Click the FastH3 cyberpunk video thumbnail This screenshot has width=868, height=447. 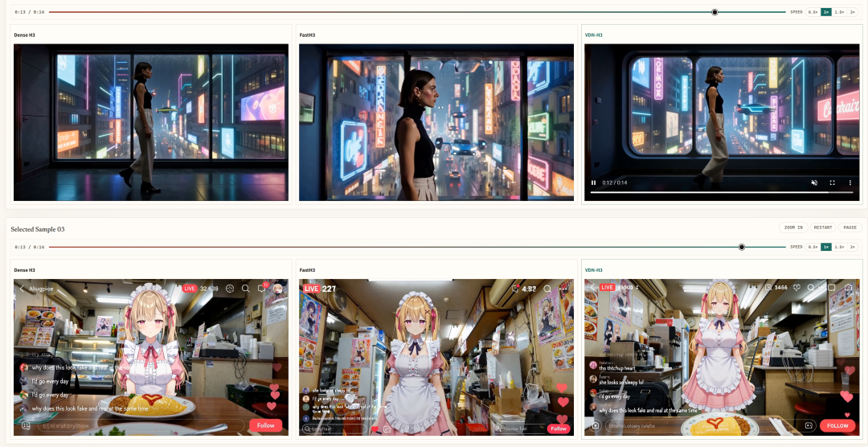(436, 122)
